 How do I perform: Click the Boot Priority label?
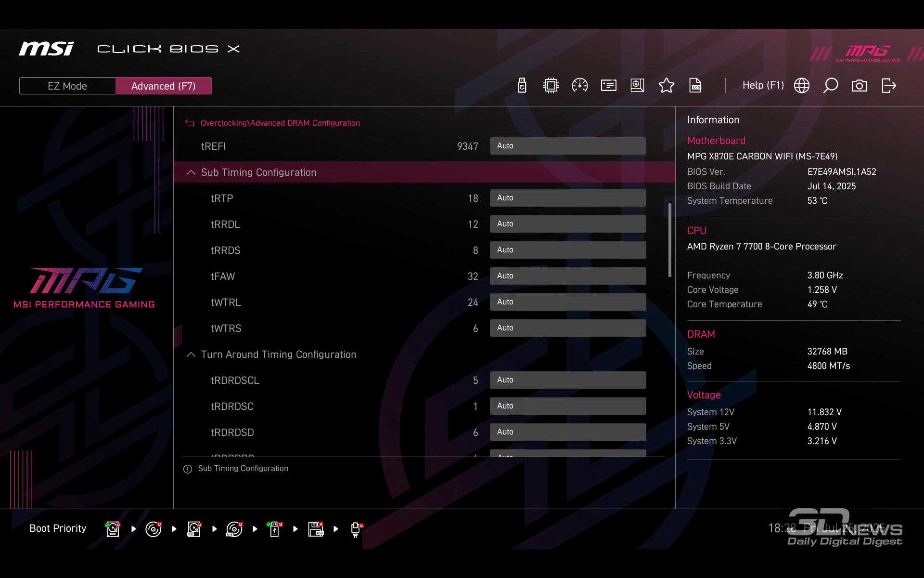58,528
